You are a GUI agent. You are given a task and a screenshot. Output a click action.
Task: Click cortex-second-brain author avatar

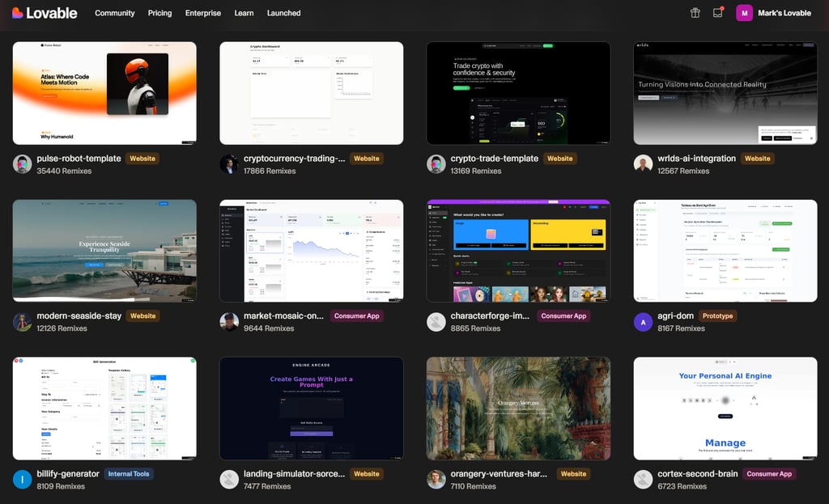pyautogui.click(x=643, y=480)
